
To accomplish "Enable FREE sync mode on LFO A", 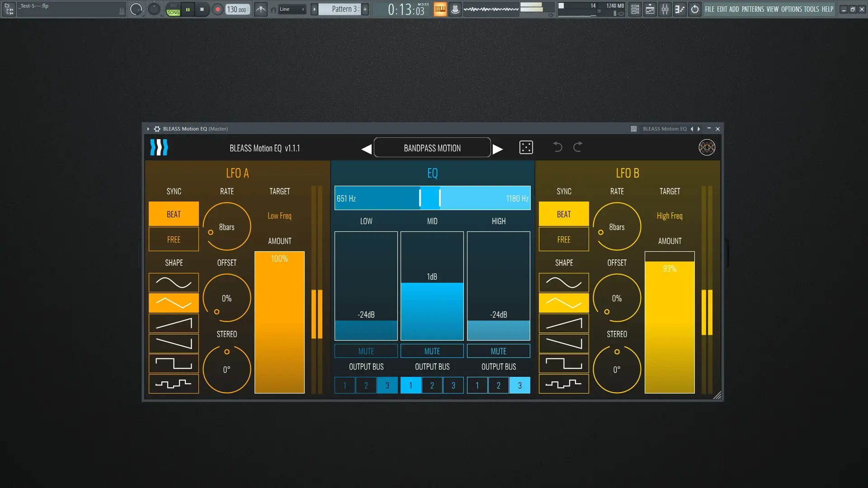I will pyautogui.click(x=173, y=239).
